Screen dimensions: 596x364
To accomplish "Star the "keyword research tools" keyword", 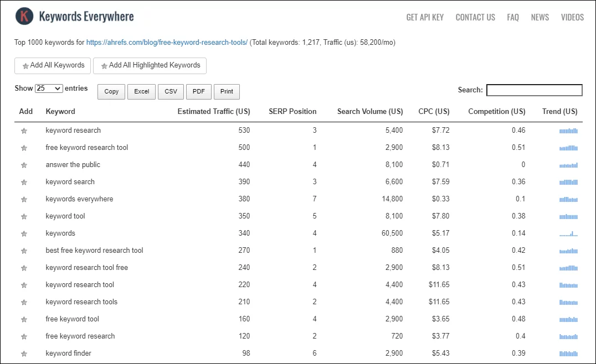I will click(24, 302).
